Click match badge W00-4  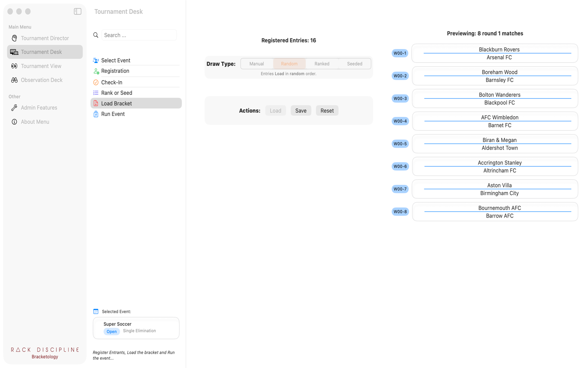400,121
